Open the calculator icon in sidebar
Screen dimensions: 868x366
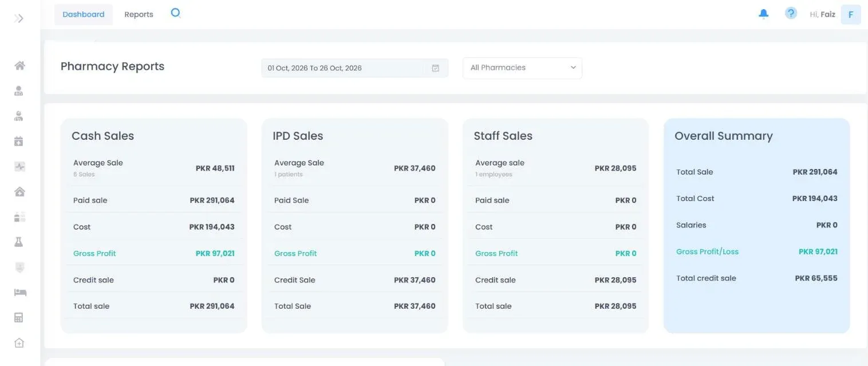point(19,318)
